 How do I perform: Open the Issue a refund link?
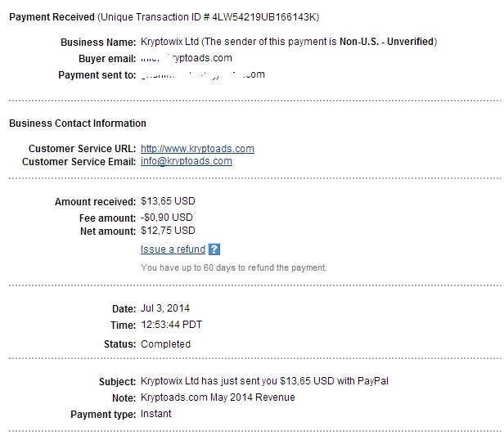click(173, 249)
